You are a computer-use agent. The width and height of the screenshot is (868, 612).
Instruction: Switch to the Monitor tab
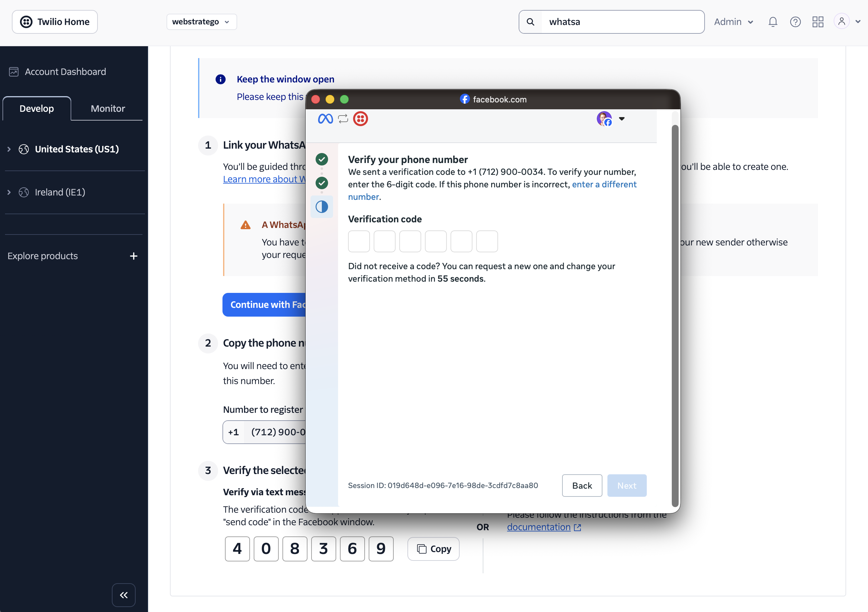click(x=108, y=108)
